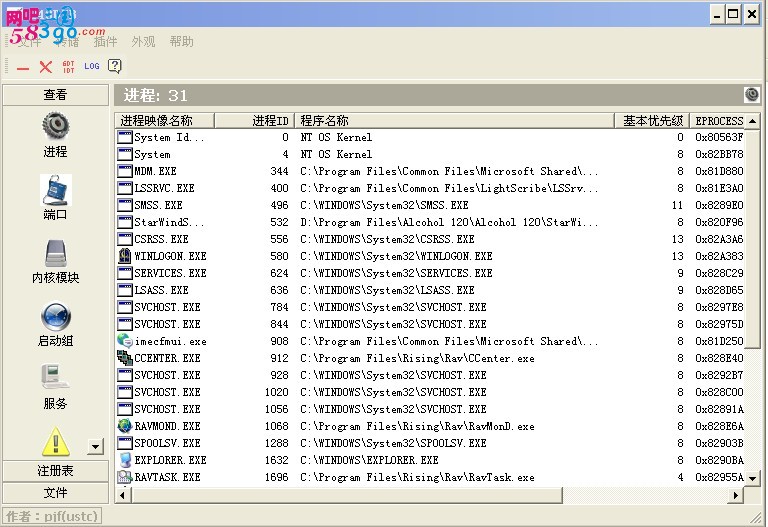Image resolution: width=768 pixels, height=527 pixels.
Task: Select SVCHOST.EXE with process ID 1020
Action: click(430, 392)
